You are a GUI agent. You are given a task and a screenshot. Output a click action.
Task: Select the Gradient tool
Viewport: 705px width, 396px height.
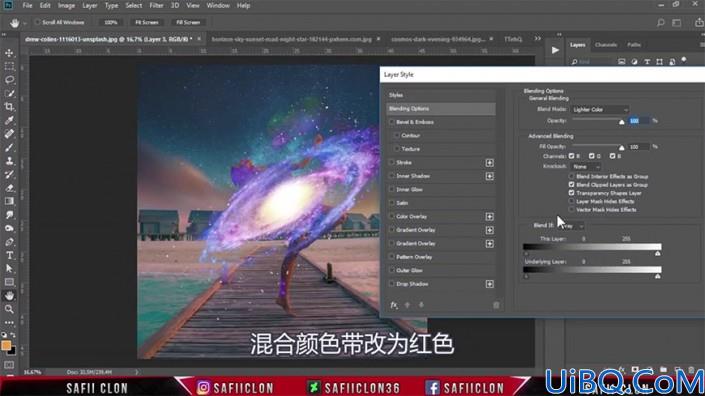(x=9, y=201)
